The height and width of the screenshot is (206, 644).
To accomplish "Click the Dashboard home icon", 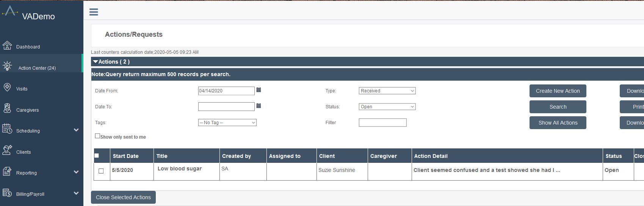I will point(7,45).
